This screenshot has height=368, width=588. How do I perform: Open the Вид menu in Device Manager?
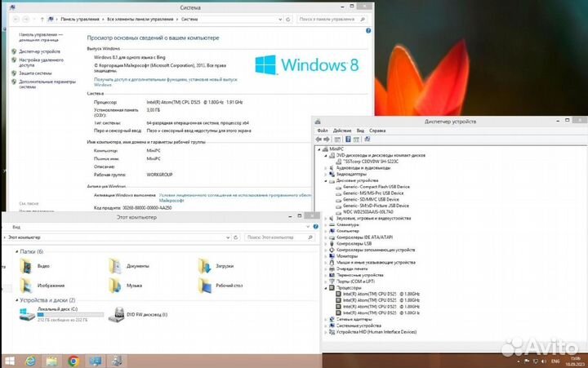[360, 131]
